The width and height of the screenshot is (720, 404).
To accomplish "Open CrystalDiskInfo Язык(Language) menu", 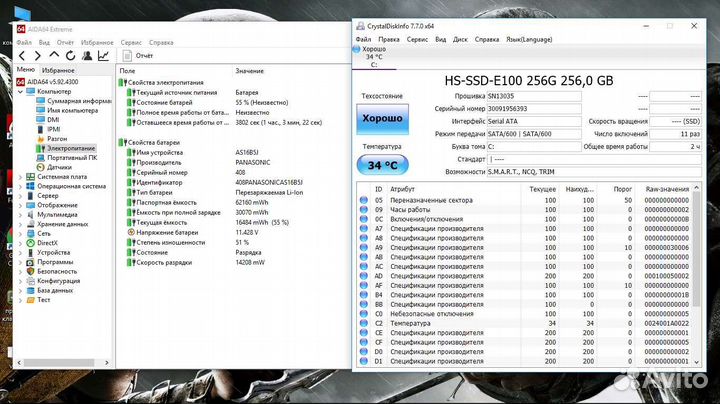I will [529, 39].
